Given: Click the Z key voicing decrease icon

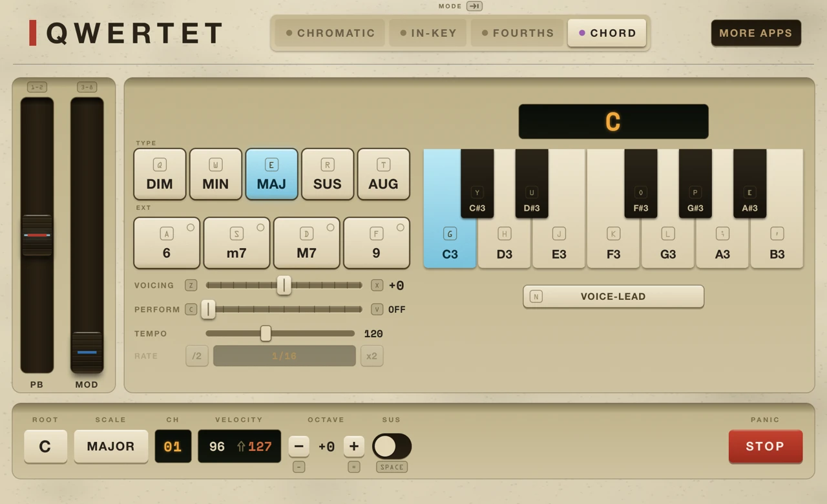Looking at the screenshot, I should tap(191, 286).
